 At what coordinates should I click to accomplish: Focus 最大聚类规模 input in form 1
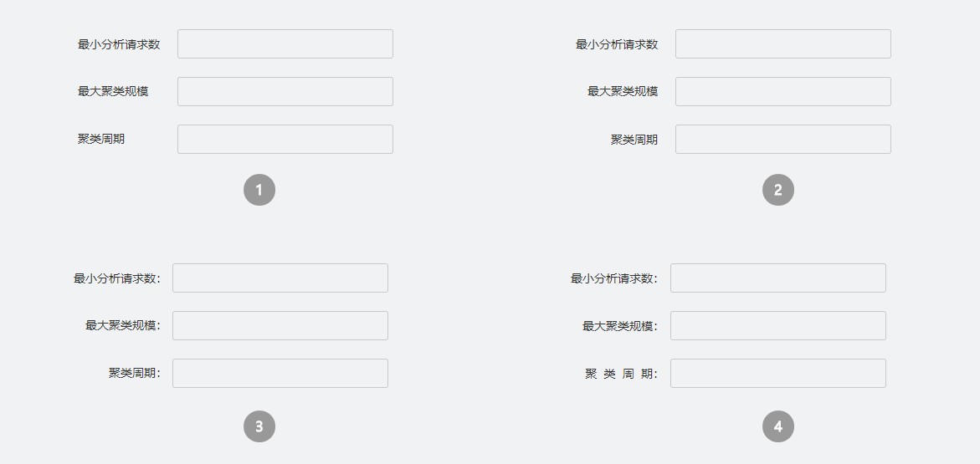[x=285, y=92]
